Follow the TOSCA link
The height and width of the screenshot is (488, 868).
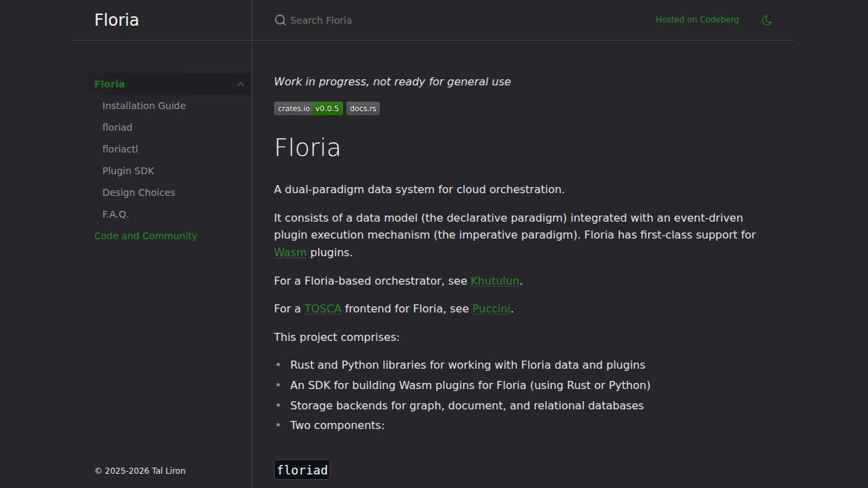pos(323,308)
